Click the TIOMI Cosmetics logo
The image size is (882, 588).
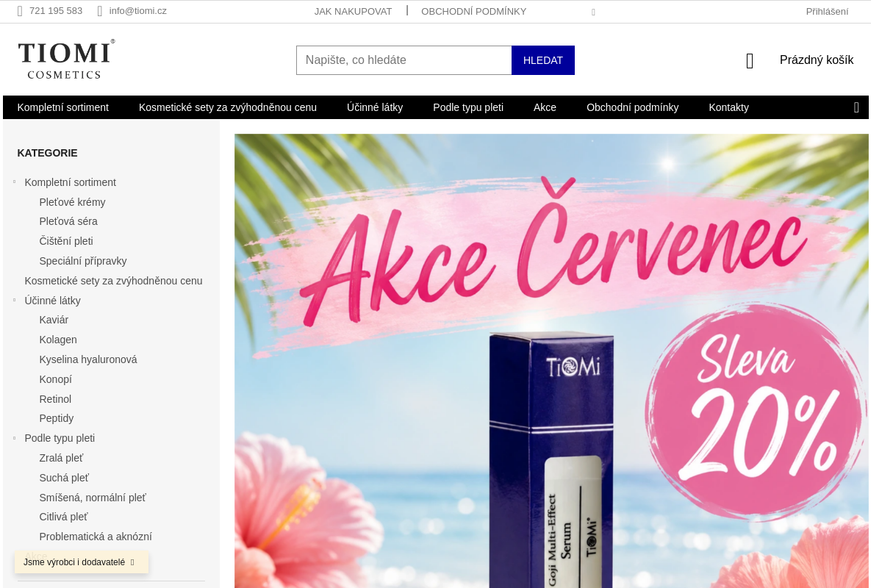(x=66, y=59)
